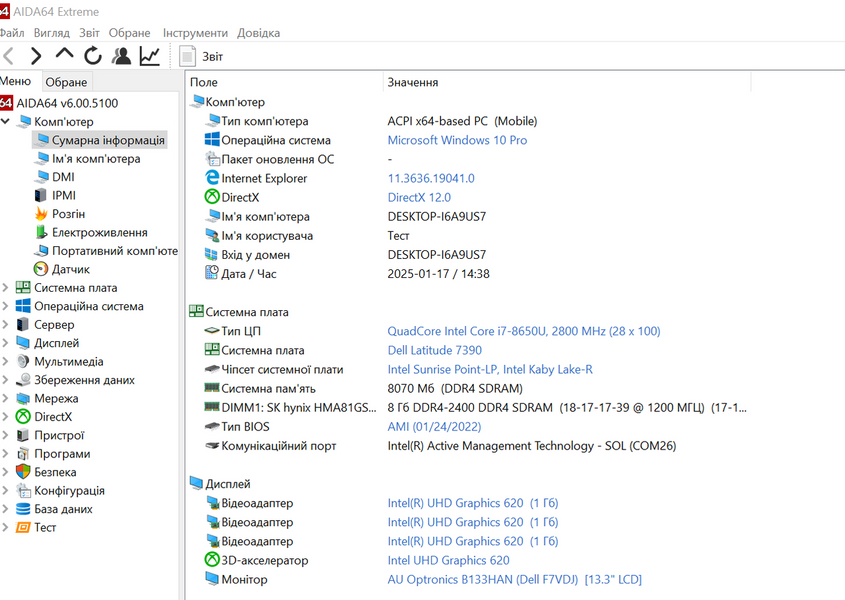
Task: Open the Microsoft Windows 10 Pro link
Action: (x=457, y=140)
